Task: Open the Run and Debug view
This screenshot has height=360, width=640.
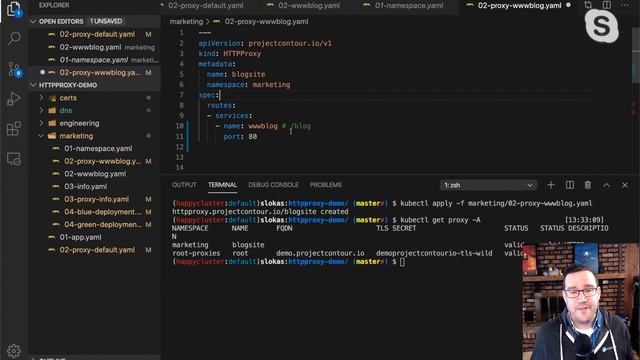Action: tap(14, 99)
